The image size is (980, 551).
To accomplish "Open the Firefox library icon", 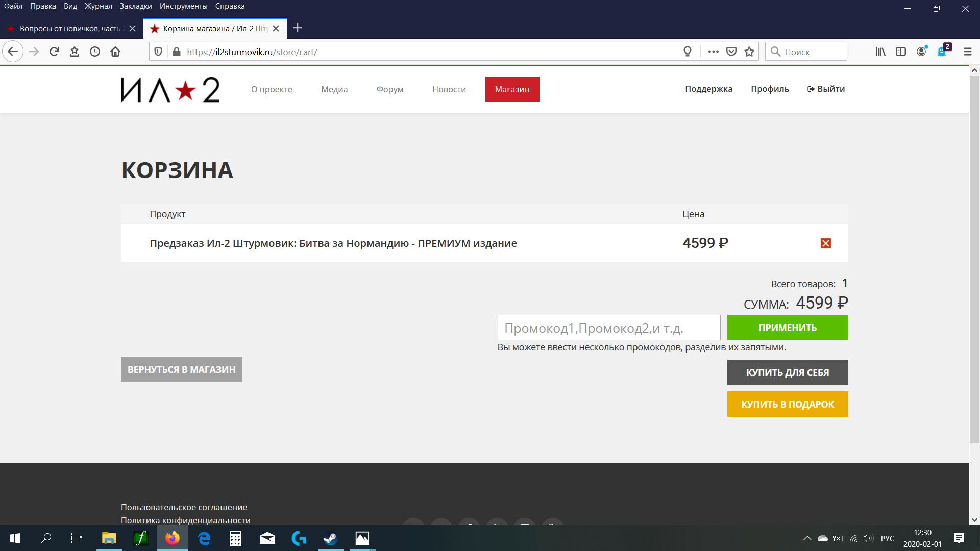I will (x=880, y=52).
